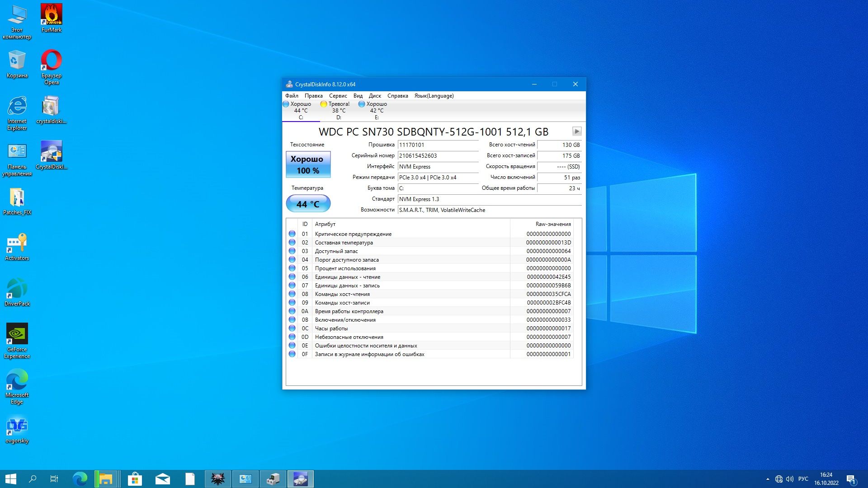The image size is (868, 488).
Task: Open Microsoft Store from the taskbar
Action: [135, 479]
